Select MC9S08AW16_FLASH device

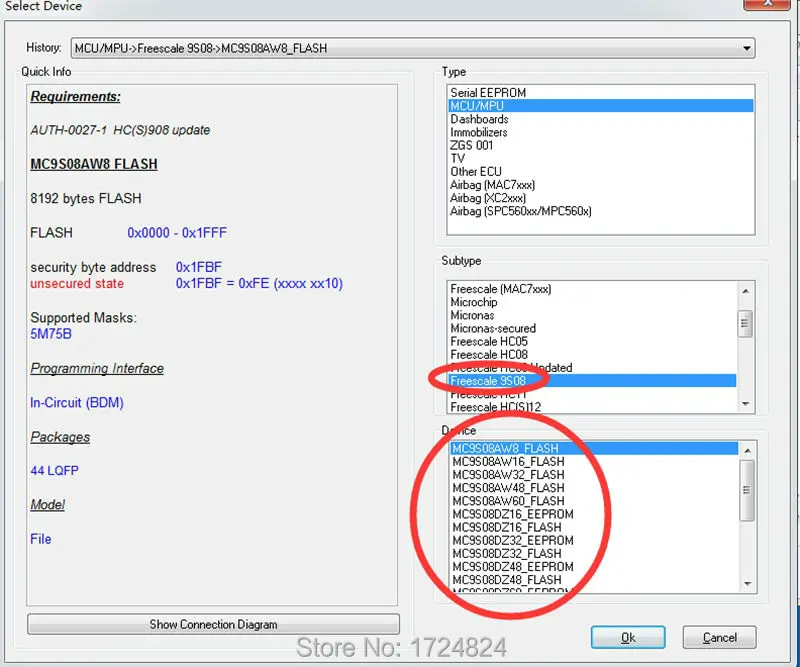coord(594,462)
